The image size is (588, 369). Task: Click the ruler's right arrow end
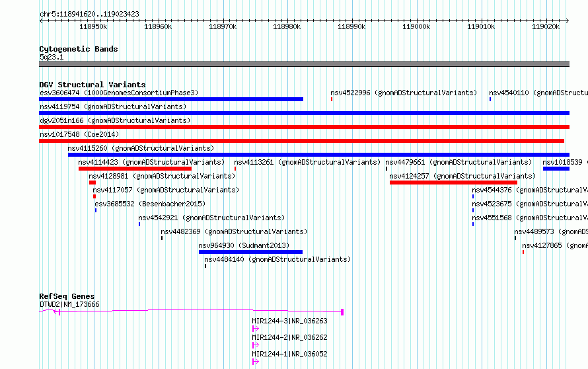tap(568, 21)
